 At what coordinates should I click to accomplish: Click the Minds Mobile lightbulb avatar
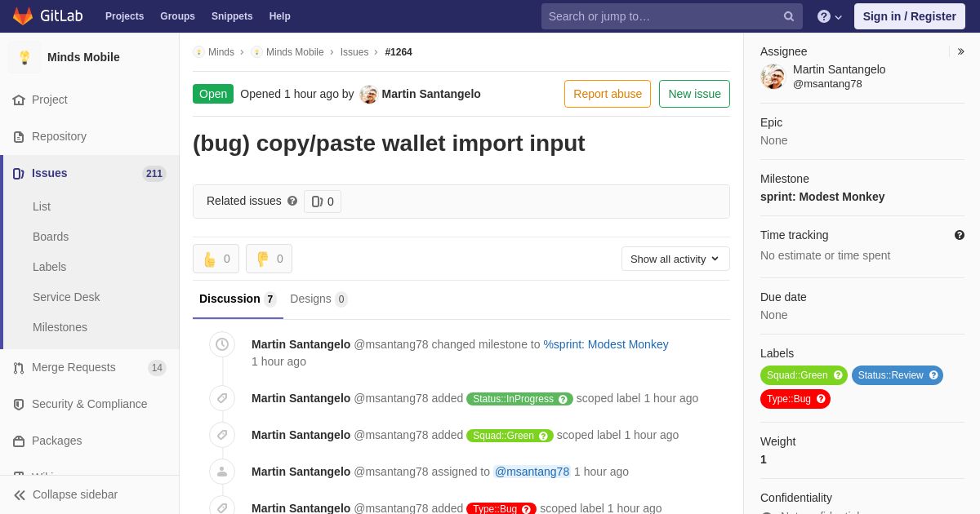pyautogui.click(x=24, y=57)
